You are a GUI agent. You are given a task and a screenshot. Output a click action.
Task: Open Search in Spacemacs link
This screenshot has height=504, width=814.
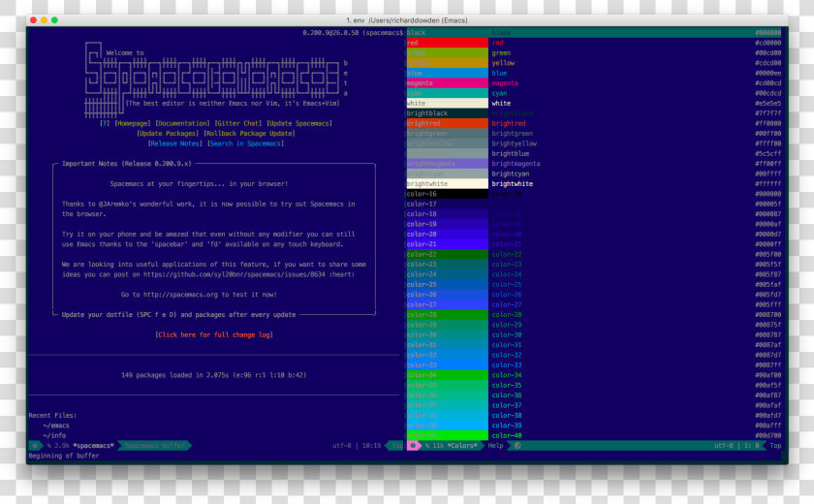point(245,143)
